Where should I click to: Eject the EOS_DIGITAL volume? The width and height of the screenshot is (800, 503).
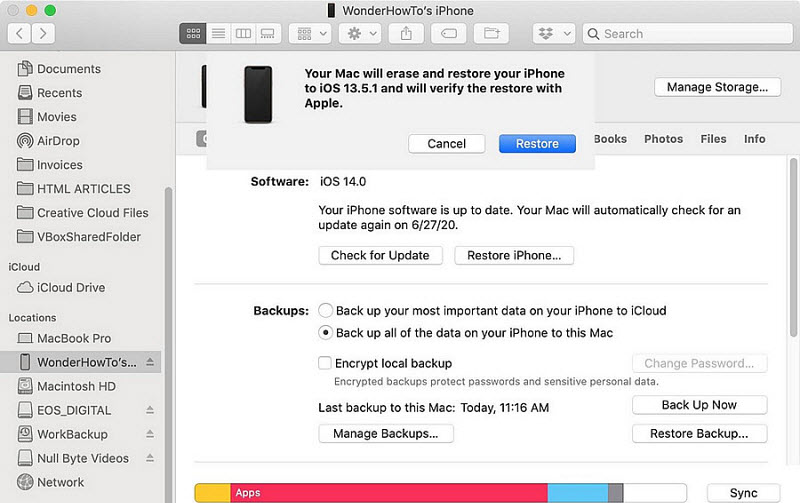(150, 410)
